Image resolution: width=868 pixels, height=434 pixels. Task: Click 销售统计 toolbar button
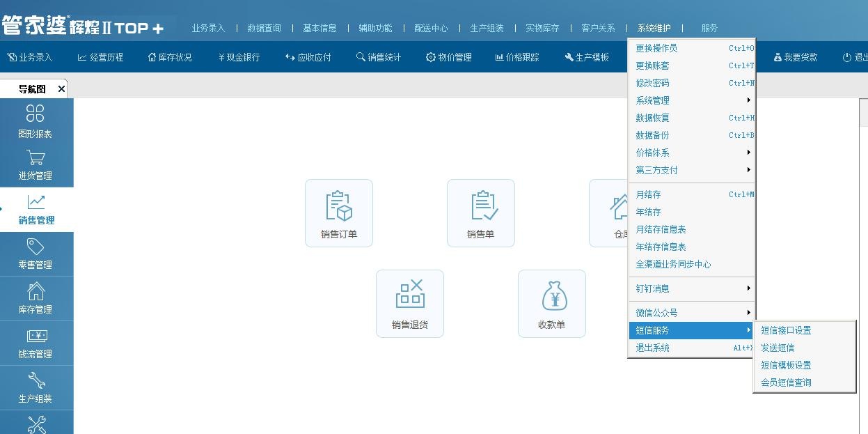pyautogui.click(x=379, y=57)
